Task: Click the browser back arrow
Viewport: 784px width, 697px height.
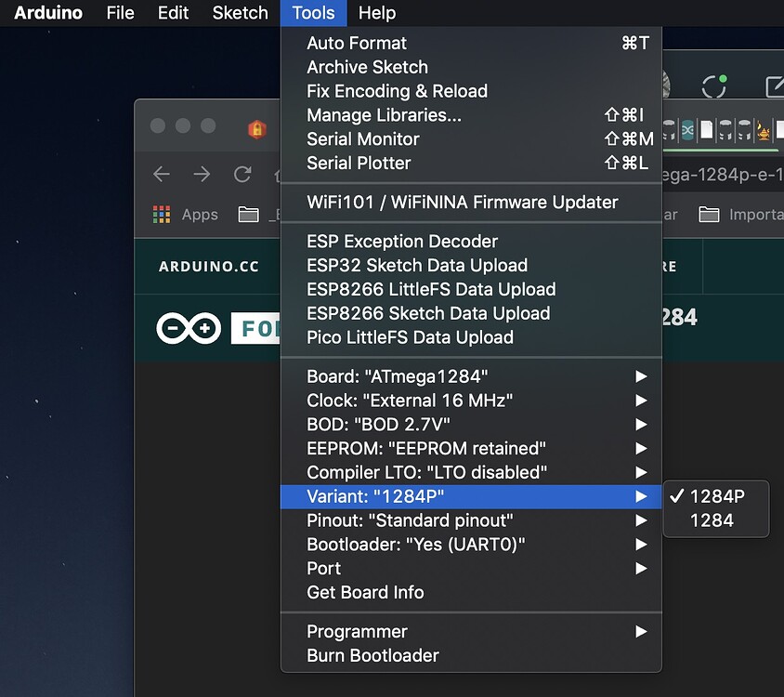Action: coord(162,174)
